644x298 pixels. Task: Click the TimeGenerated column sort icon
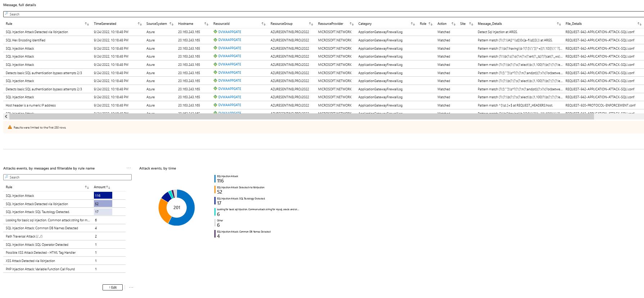pos(140,24)
